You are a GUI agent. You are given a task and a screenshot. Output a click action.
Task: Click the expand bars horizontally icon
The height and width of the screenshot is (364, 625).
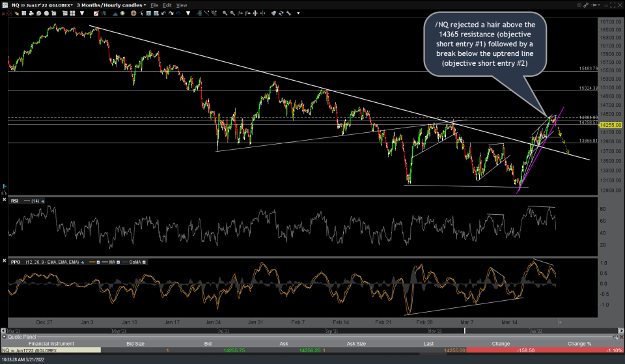pos(255,13)
